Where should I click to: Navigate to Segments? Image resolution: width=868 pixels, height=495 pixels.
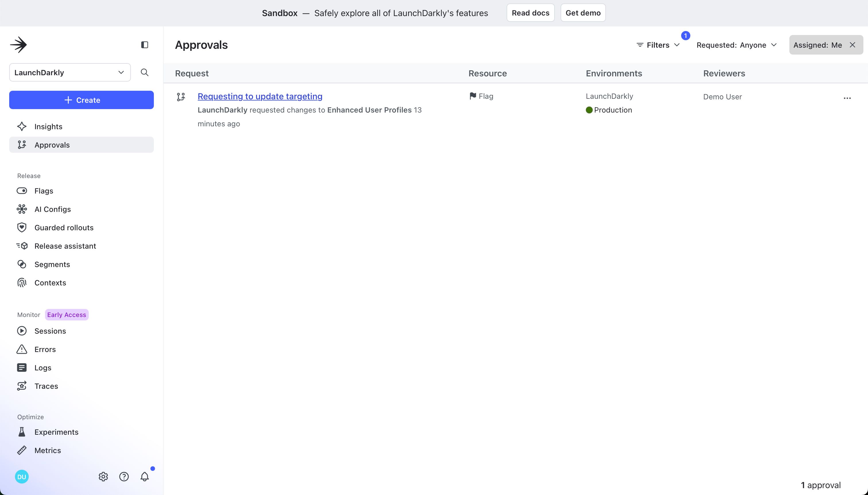[82, 264]
